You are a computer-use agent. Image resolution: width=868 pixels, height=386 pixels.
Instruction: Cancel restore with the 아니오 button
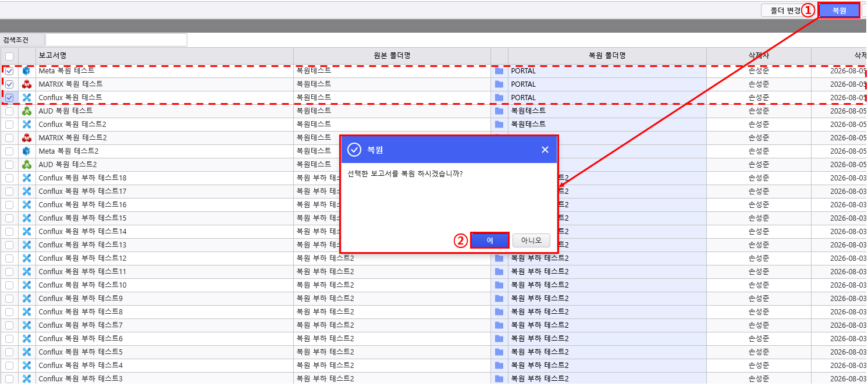point(531,240)
